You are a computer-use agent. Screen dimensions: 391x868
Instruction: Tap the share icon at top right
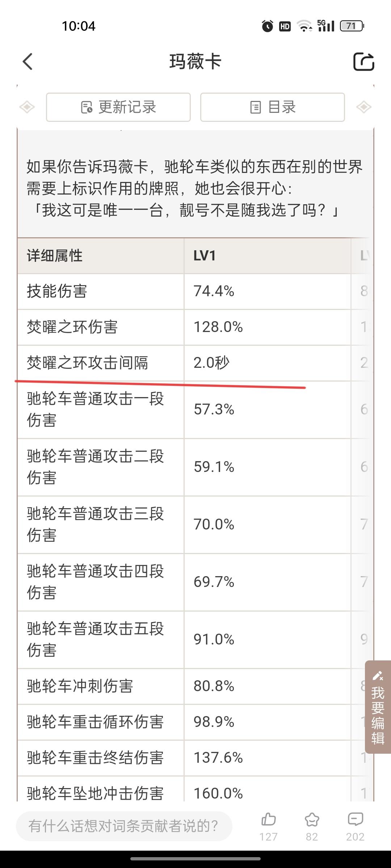pos(363,61)
